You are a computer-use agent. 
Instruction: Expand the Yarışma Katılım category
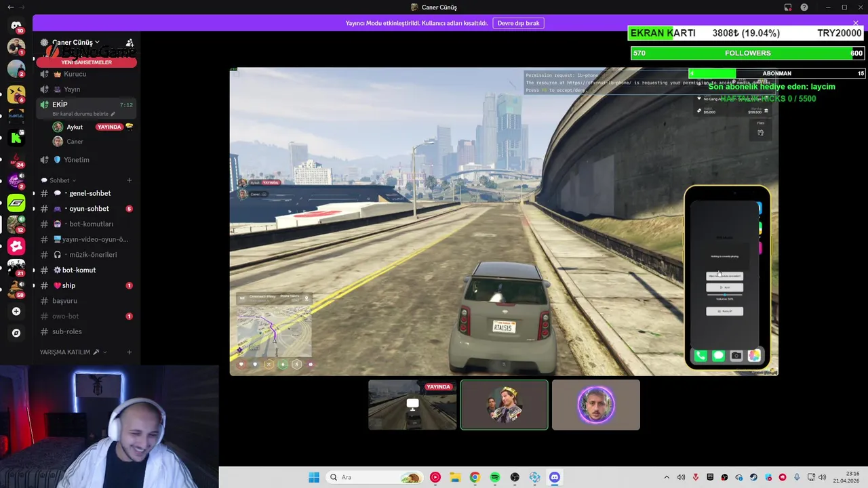click(x=73, y=352)
